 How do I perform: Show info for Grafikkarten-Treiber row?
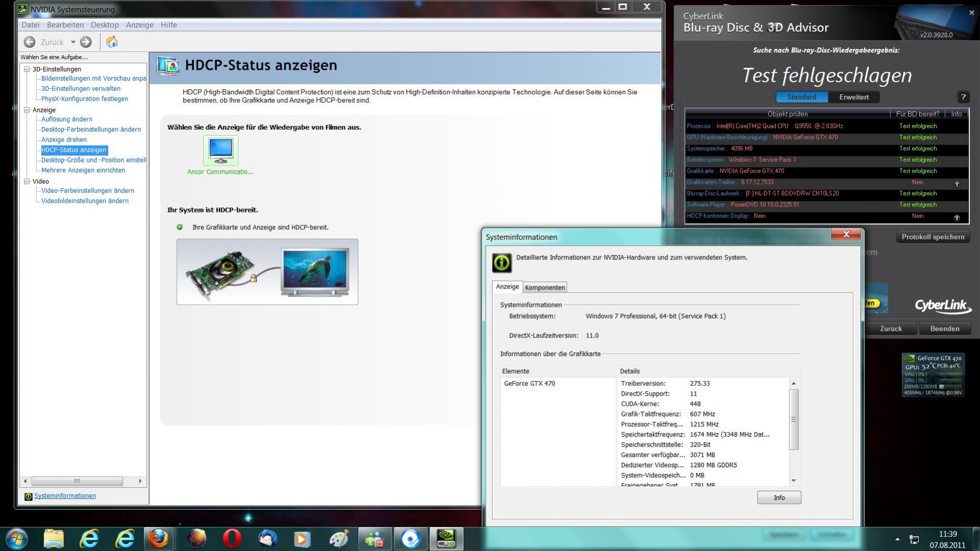[x=957, y=183]
